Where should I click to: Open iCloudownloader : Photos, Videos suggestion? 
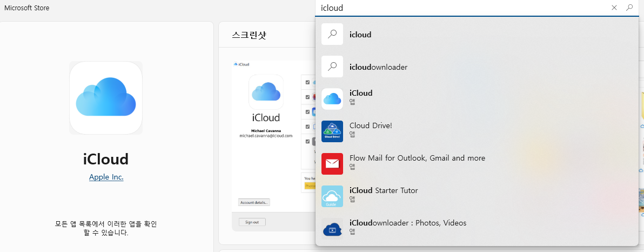(477, 229)
